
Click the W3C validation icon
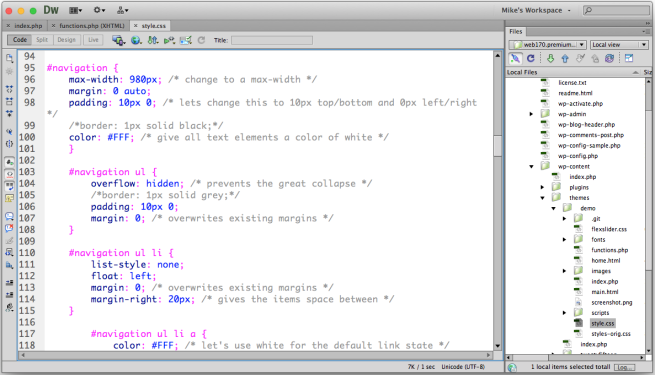click(169, 40)
